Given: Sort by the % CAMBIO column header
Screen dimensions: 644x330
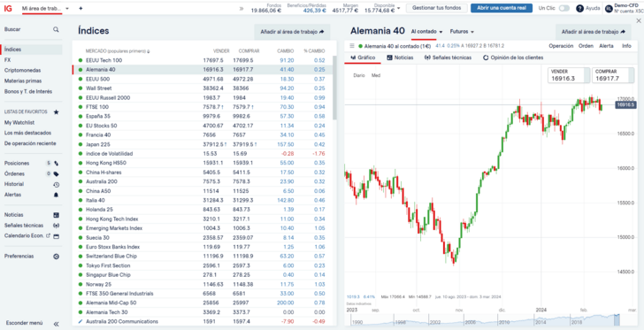Looking at the screenshot, I should point(314,51).
